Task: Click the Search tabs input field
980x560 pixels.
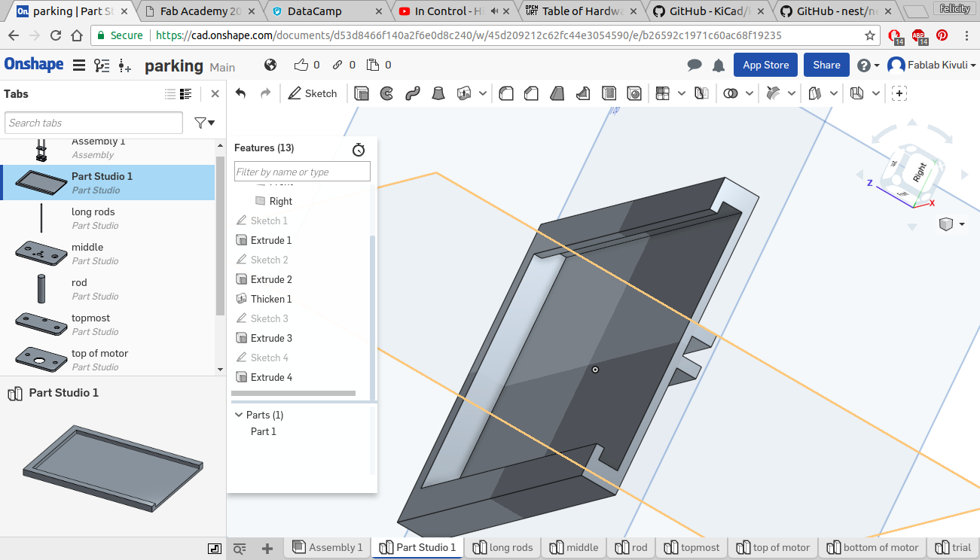Action: tap(93, 123)
